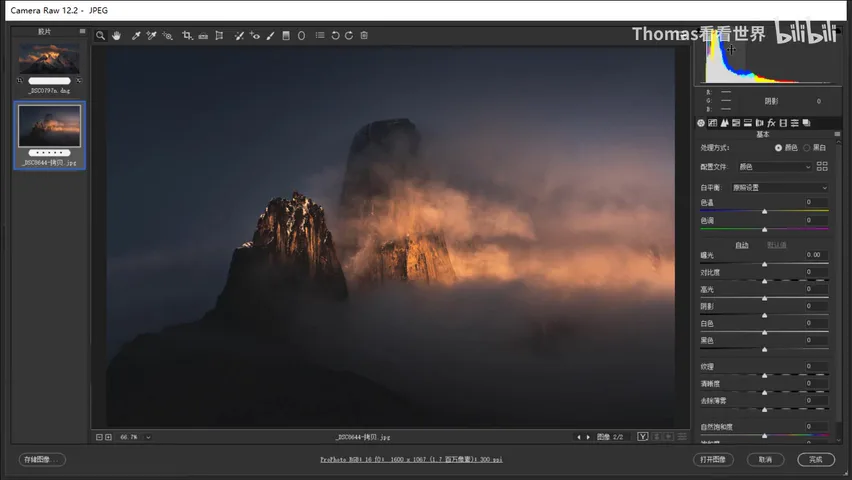
Task: Click the trash delete icon in toolbar
Action: coord(364,35)
